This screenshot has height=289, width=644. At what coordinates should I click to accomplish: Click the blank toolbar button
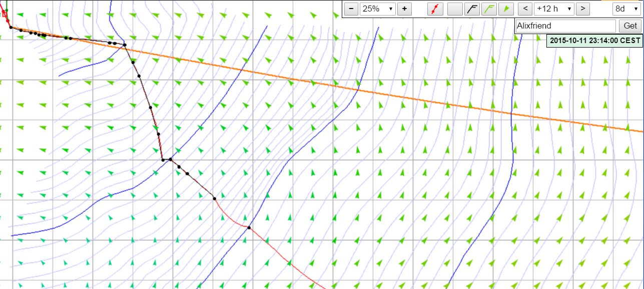tap(455, 9)
